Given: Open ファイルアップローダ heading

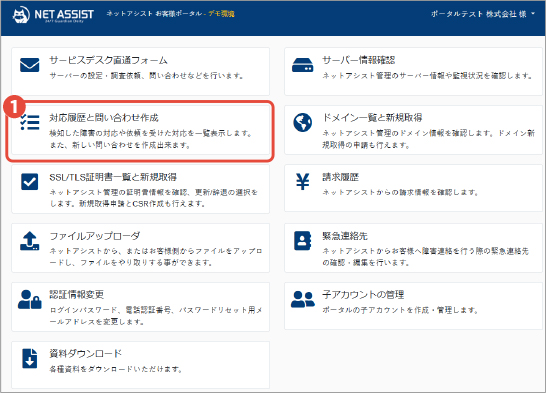Looking at the screenshot, I should point(95,236).
